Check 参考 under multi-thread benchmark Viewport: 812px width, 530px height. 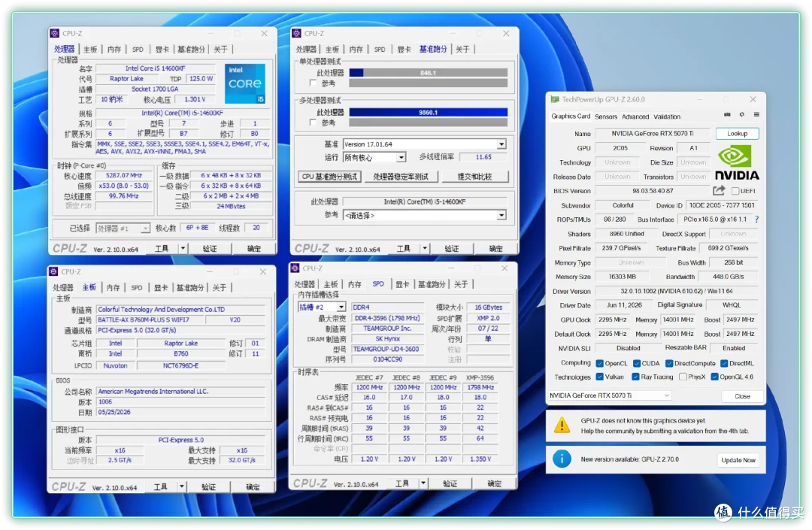click(x=313, y=123)
